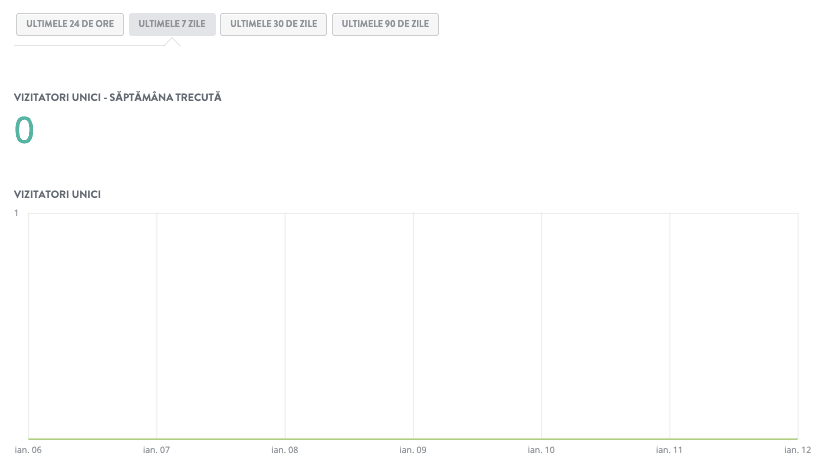Click the VIZITATORI UNICI chart title

57,194
